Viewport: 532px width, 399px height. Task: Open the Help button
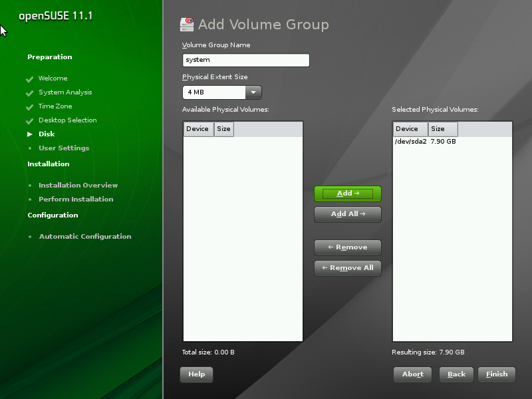point(196,374)
